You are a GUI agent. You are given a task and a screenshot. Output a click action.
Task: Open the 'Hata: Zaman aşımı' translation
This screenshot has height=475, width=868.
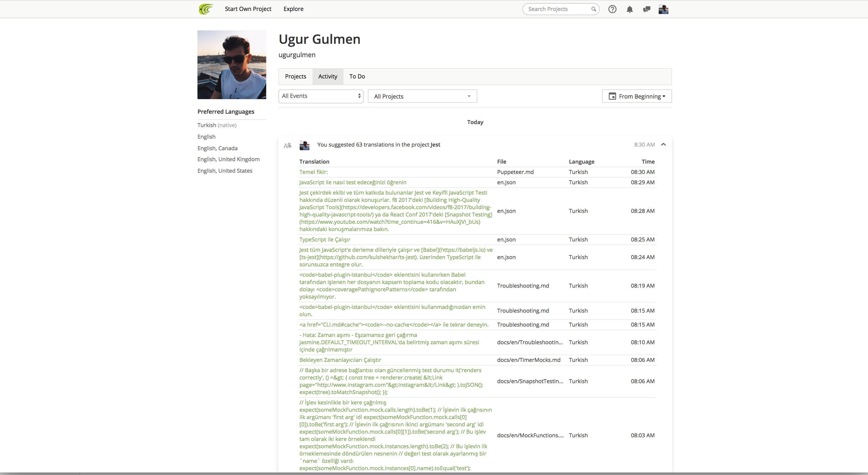(x=389, y=342)
